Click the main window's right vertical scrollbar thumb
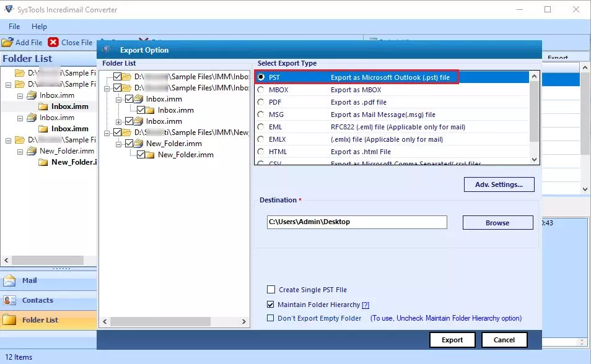This screenshot has width=591, height=364. [585, 114]
